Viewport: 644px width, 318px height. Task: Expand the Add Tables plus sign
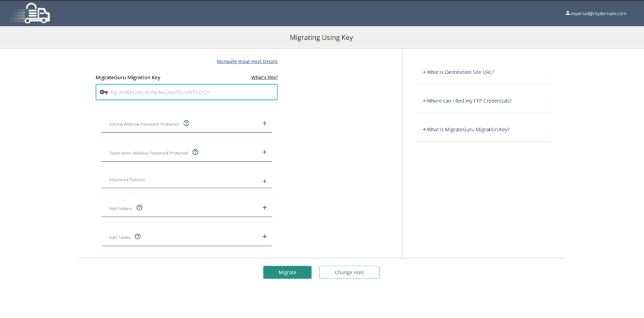(265, 237)
